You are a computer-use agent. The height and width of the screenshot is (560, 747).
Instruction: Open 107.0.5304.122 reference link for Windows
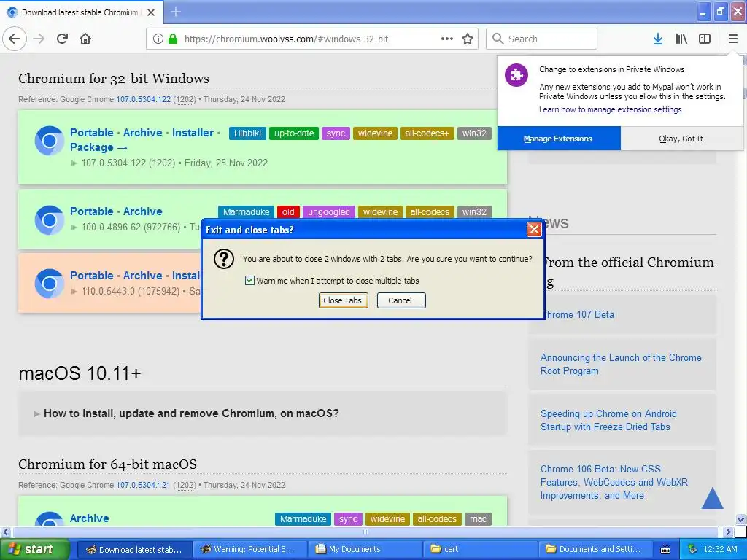(144, 99)
